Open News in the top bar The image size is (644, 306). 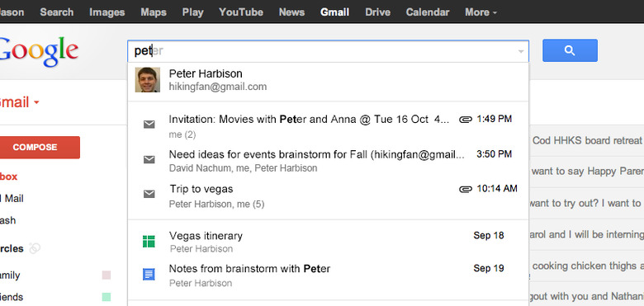tap(291, 12)
